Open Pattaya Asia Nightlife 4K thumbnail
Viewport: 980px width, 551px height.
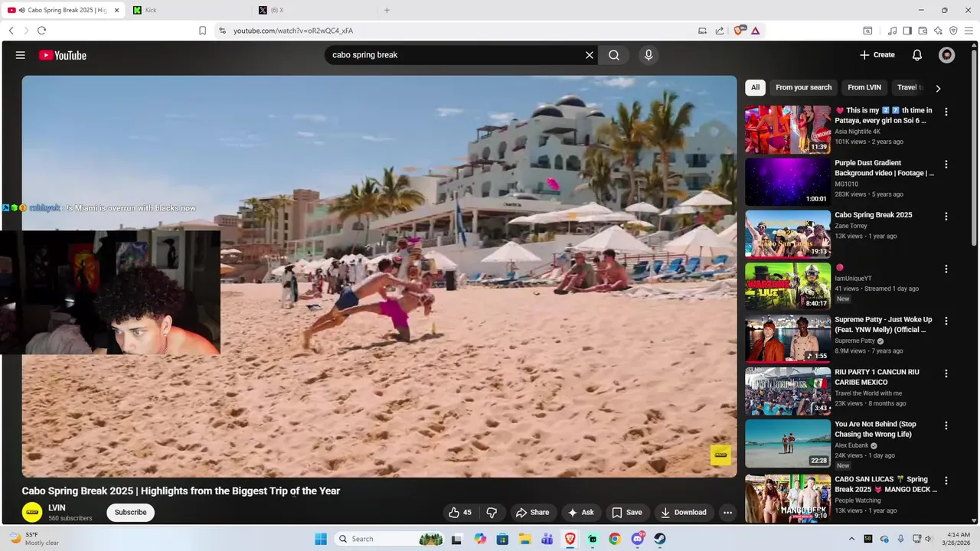coord(788,129)
